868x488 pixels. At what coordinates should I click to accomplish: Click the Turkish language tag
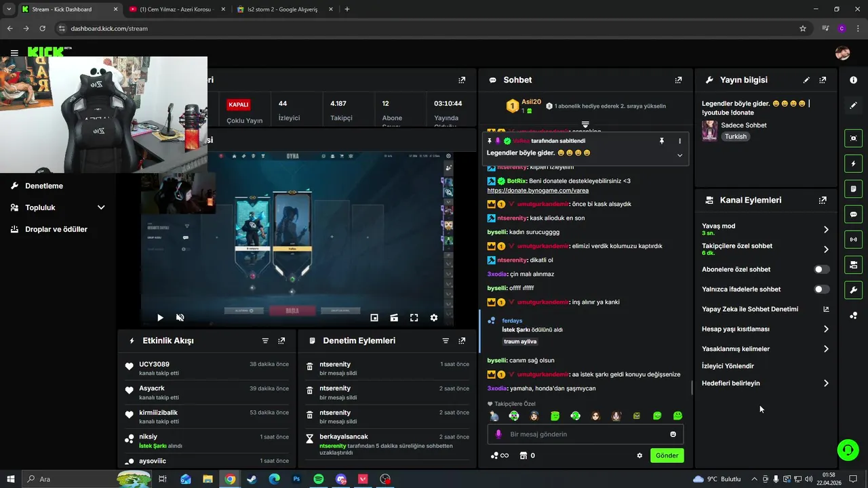pos(735,136)
